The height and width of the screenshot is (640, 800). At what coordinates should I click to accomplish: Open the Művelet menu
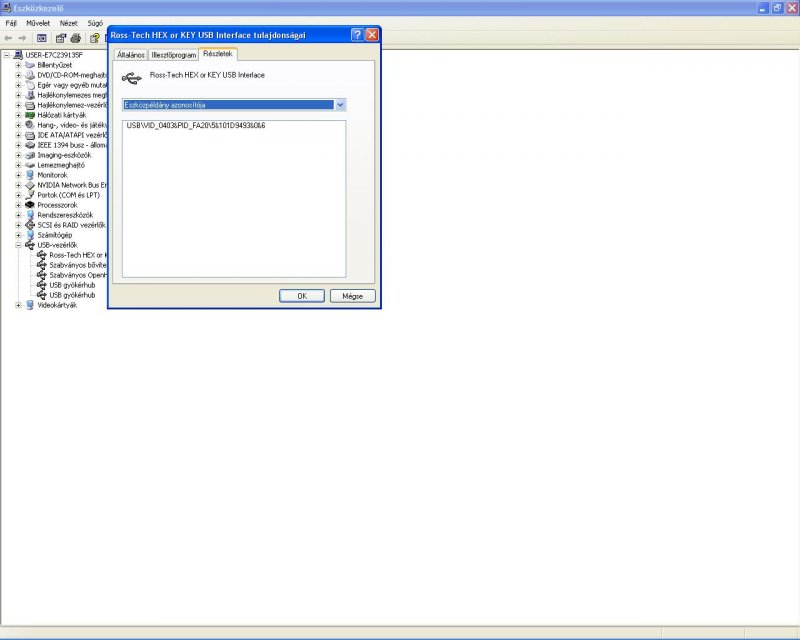point(38,23)
